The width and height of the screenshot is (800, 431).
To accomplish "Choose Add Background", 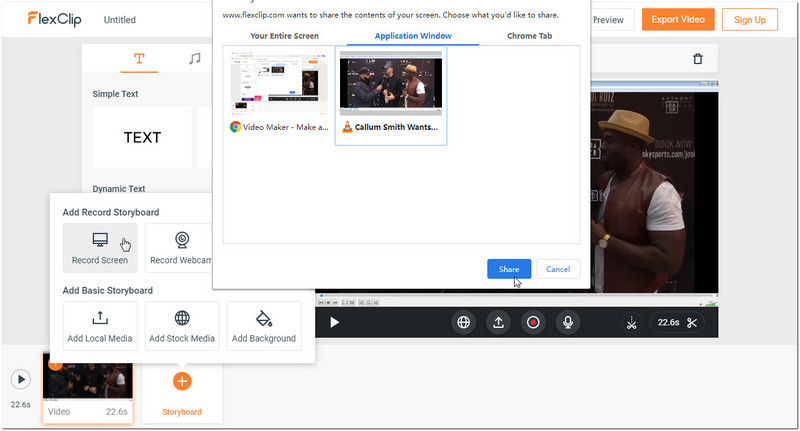I will point(264,326).
